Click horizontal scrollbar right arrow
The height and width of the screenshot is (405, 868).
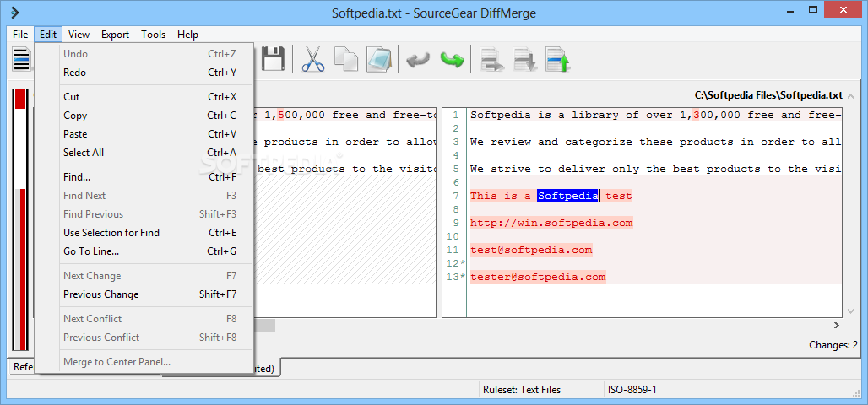(837, 326)
